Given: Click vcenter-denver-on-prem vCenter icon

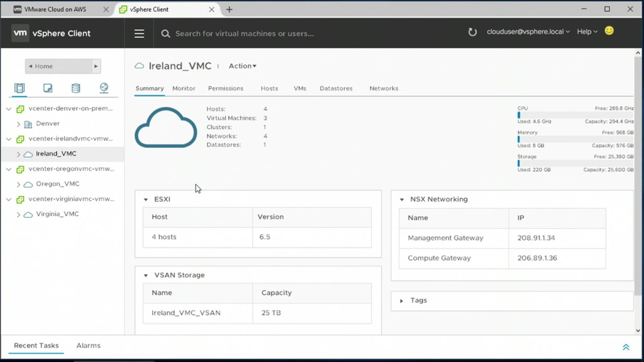Looking at the screenshot, I should [20, 109].
